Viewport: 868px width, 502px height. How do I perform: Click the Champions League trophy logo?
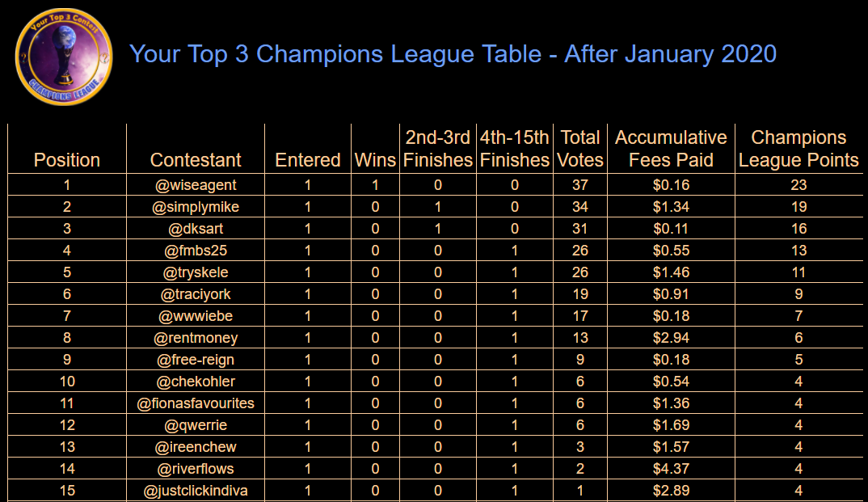tap(64, 57)
